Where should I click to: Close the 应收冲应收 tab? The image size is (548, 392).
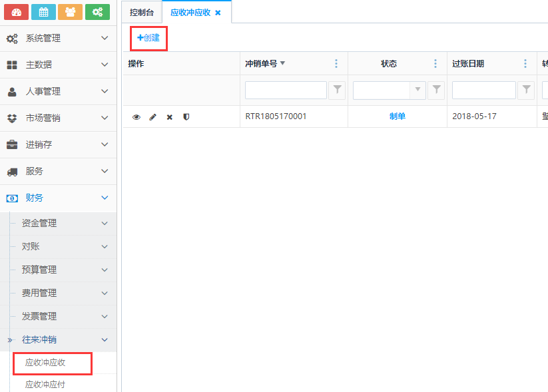coord(218,13)
